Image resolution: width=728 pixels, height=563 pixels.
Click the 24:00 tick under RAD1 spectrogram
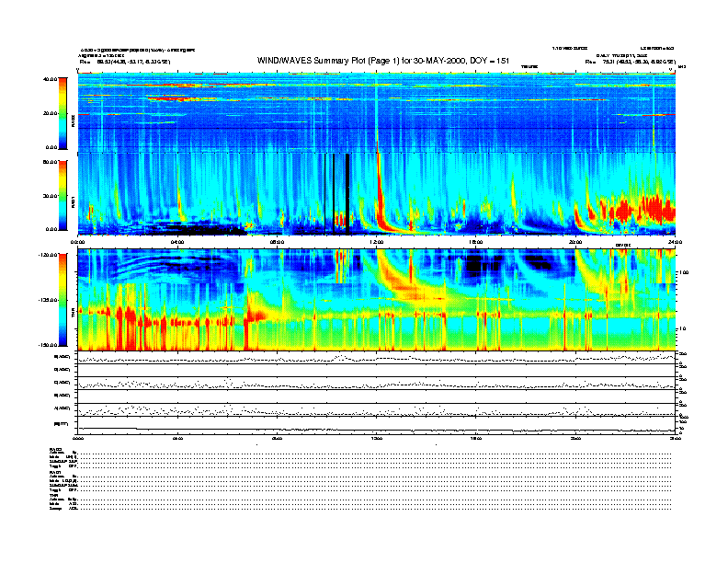click(675, 242)
